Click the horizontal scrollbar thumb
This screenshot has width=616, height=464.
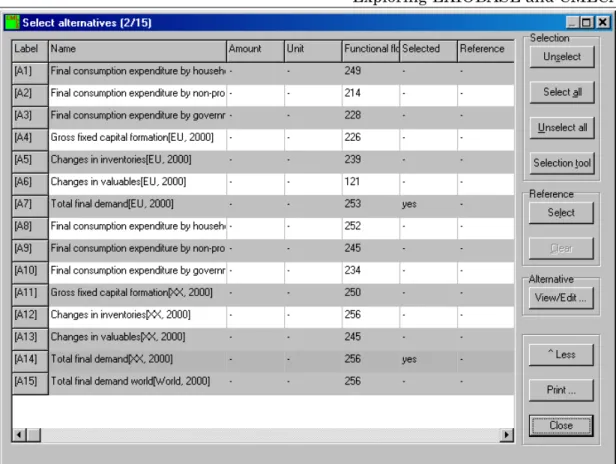click(x=33, y=435)
